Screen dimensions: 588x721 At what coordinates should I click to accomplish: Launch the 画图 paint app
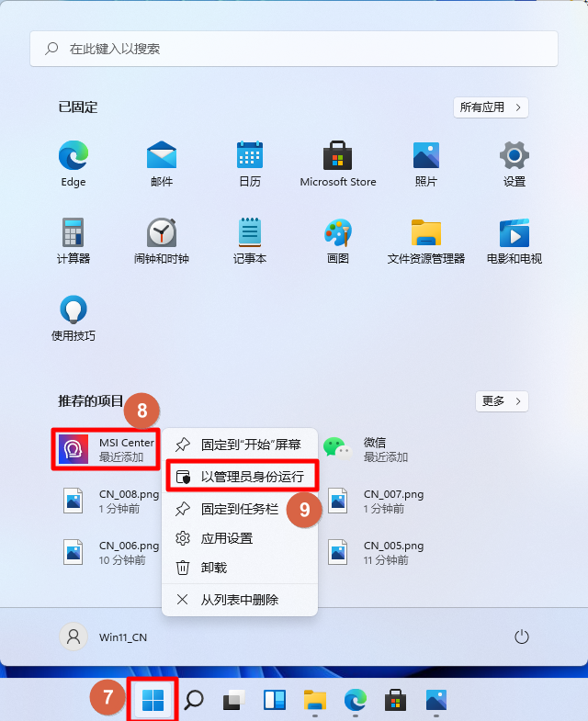[338, 241]
